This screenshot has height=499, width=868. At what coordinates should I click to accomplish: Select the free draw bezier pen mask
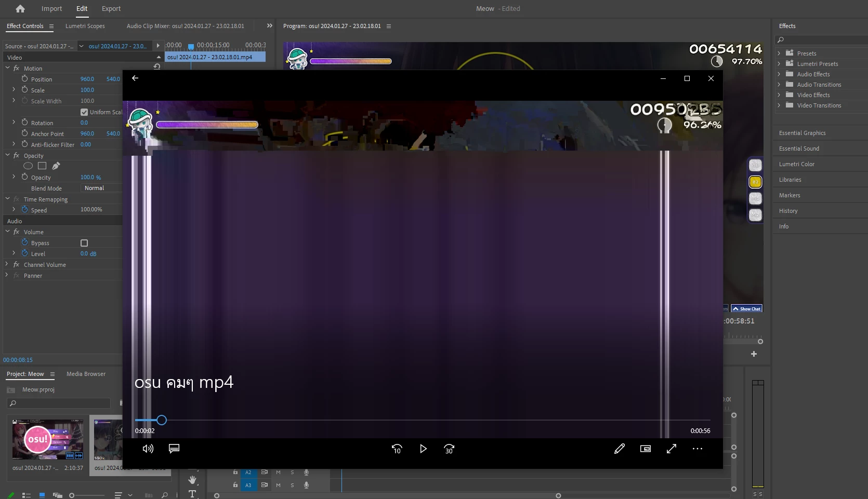point(56,166)
